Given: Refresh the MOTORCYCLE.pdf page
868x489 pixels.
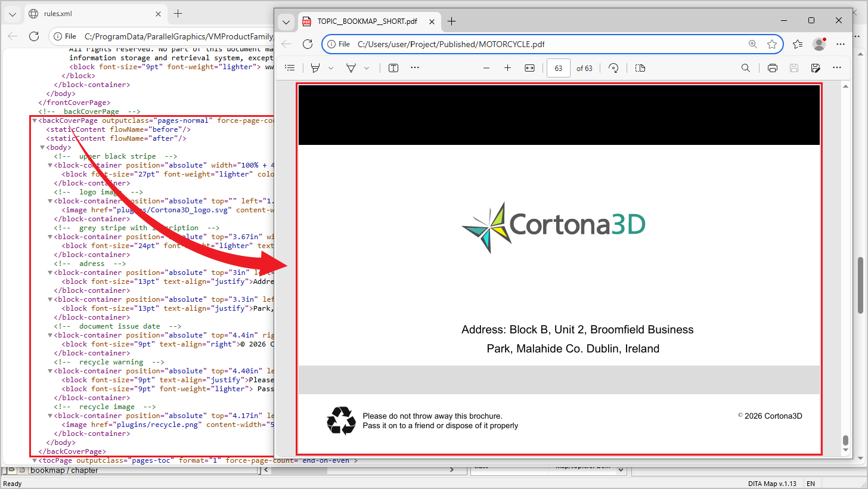Looking at the screenshot, I should point(308,44).
